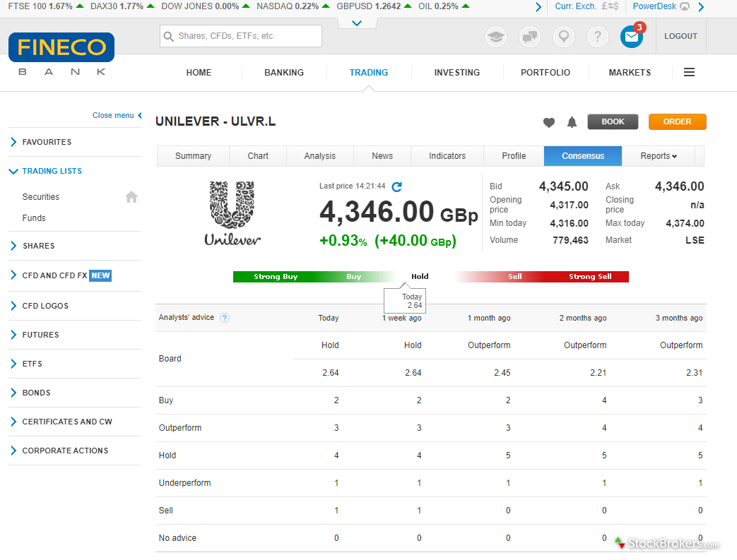Screen dimensions: 737x560
Task: Click the orange ORDER button
Action: (678, 121)
